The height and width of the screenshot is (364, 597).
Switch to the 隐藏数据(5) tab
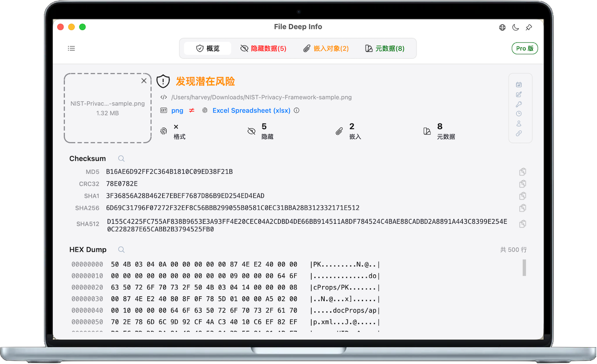pyautogui.click(x=263, y=48)
